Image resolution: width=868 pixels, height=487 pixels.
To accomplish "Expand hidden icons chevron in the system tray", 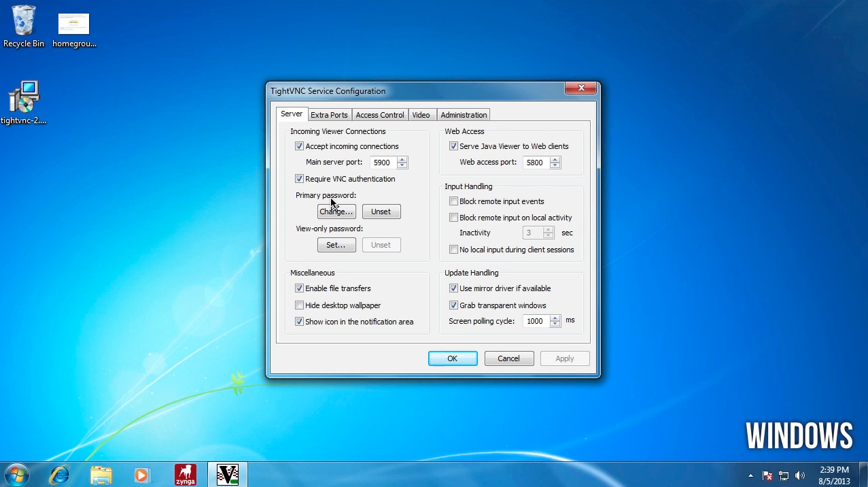I will coord(750,475).
